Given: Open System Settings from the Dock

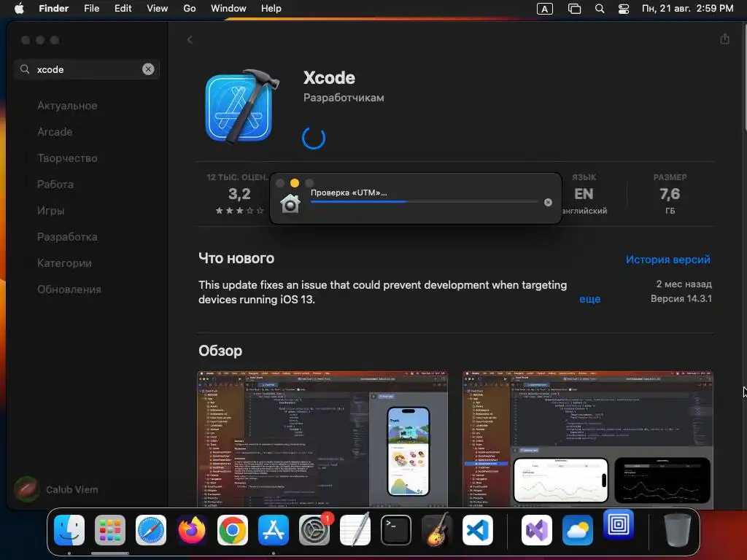Looking at the screenshot, I should point(314,529).
